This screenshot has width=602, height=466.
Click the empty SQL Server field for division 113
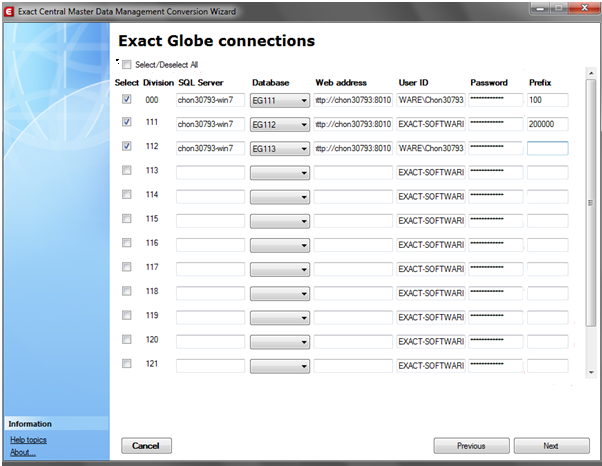point(210,172)
